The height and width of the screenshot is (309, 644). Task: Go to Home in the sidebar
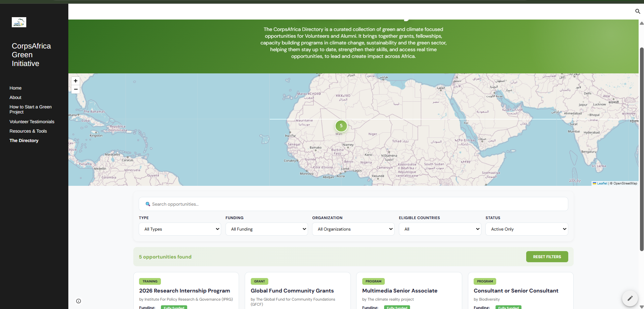coord(15,88)
